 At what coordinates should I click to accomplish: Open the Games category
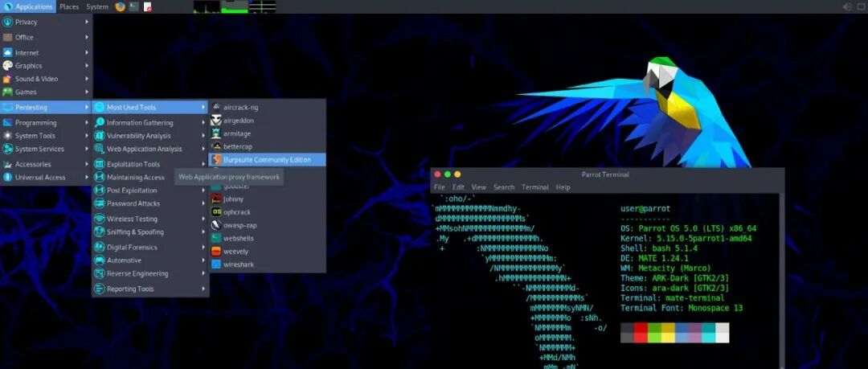[x=46, y=92]
